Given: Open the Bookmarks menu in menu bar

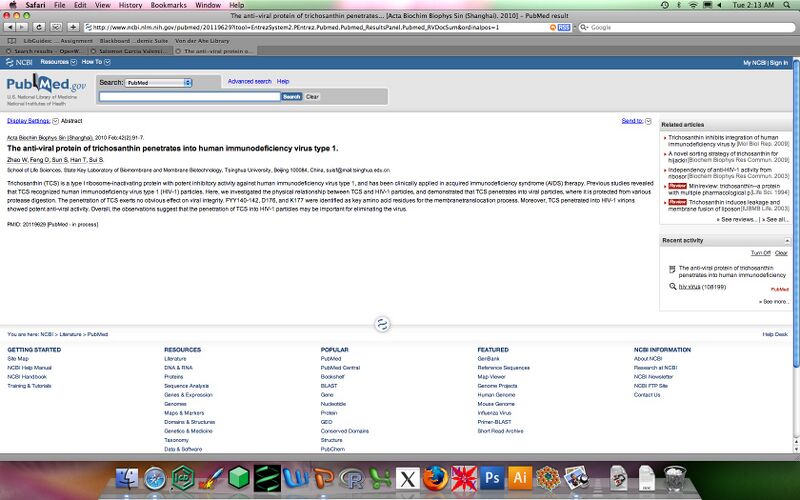Looking at the screenshot, I should [x=168, y=5].
